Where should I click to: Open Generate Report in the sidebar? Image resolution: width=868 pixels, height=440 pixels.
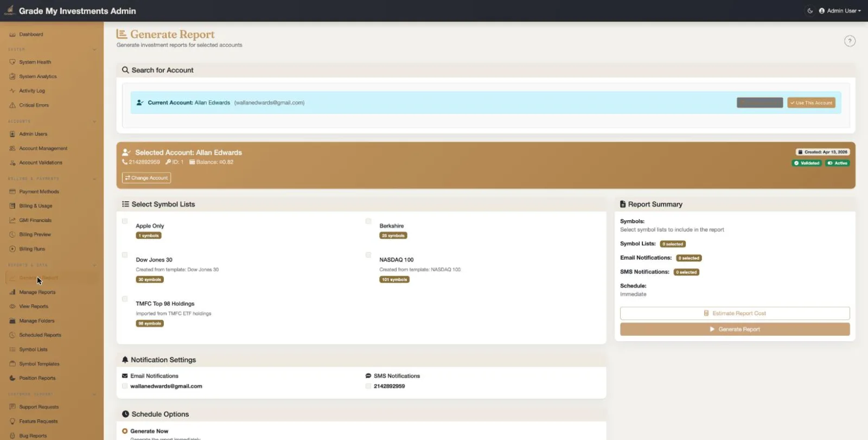pos(52,278)
